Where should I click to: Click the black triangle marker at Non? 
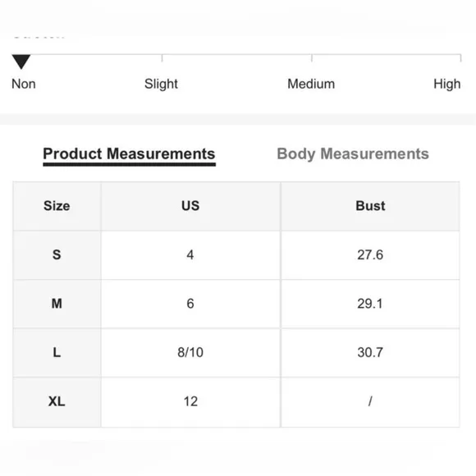tap(21, 62)
